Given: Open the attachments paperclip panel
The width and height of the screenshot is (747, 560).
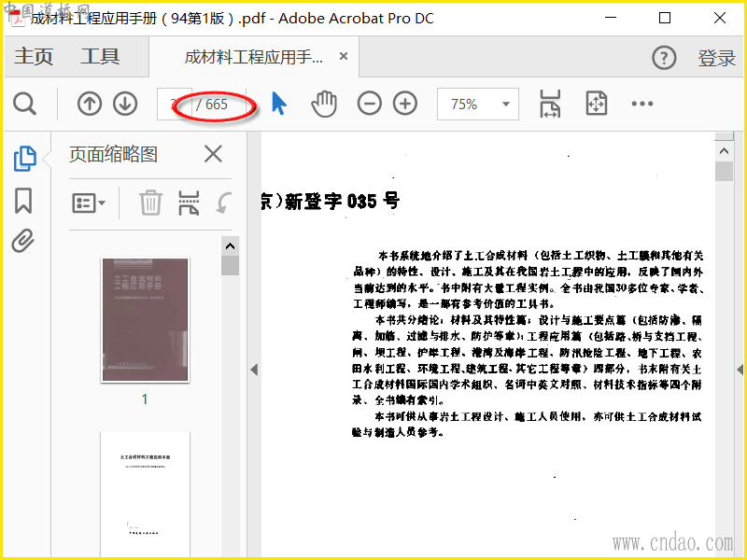Looking at the screenshot, I should pyautogui.click(x=23, y=241).
